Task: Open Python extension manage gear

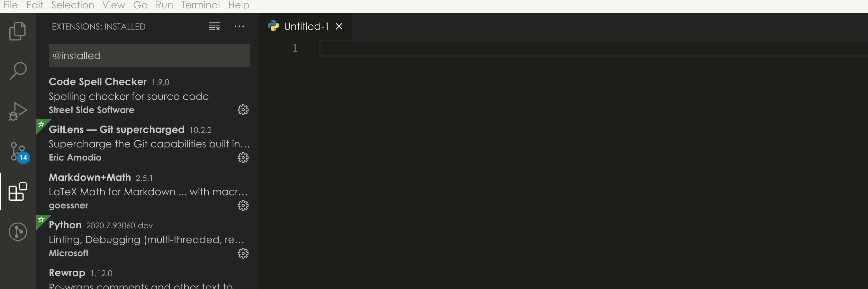Action: pos(243,253)
